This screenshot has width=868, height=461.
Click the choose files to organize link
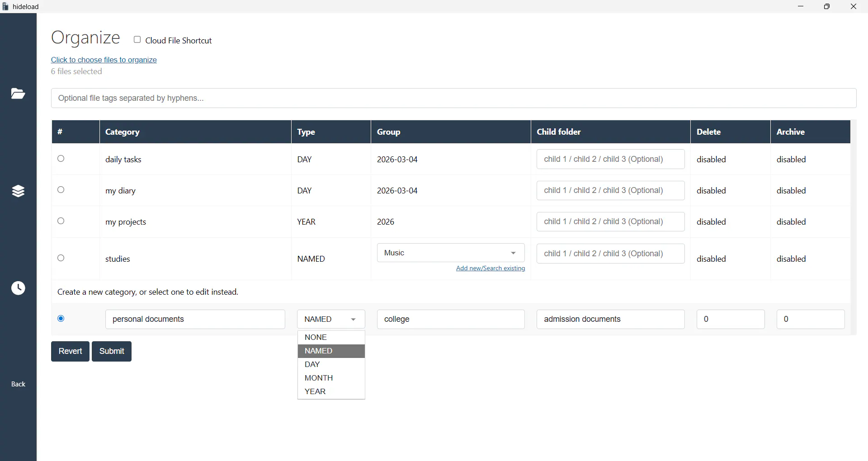click(x=104, y=60)
